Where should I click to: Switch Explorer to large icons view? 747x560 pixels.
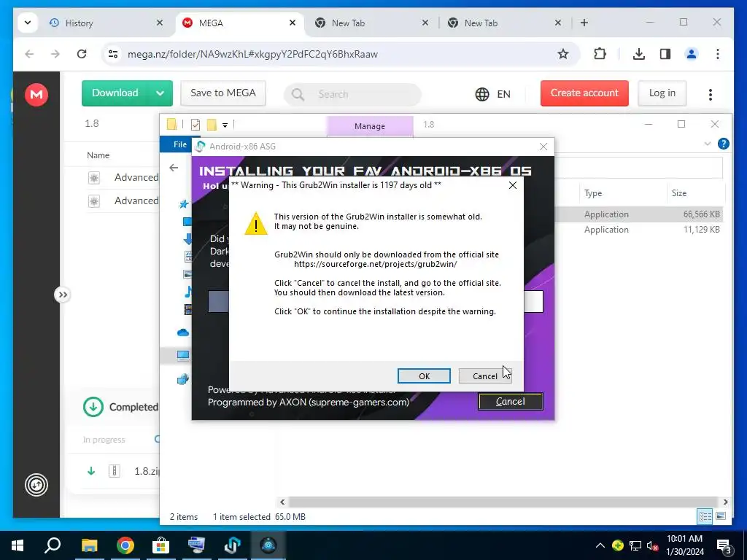pyautogui.click(x=721, y=516)
